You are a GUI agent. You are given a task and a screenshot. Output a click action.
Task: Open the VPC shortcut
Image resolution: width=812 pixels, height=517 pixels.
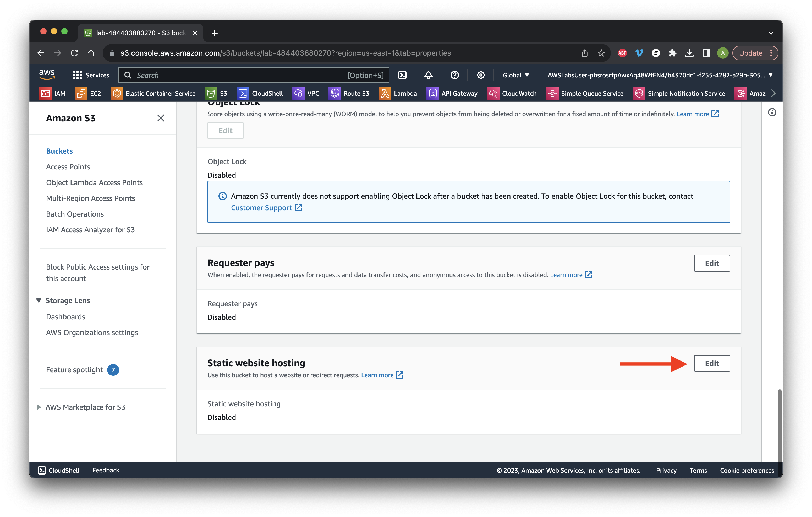click(x=306, y=93)
